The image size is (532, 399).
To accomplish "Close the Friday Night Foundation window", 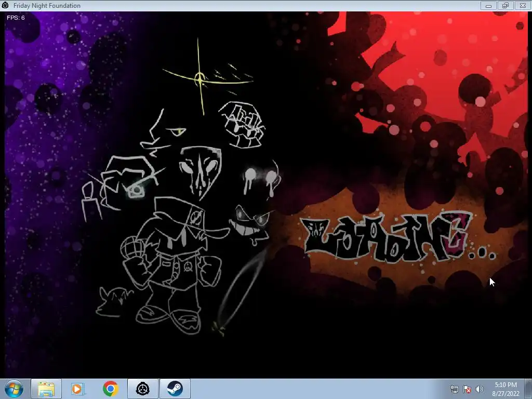I will point(523,5).
